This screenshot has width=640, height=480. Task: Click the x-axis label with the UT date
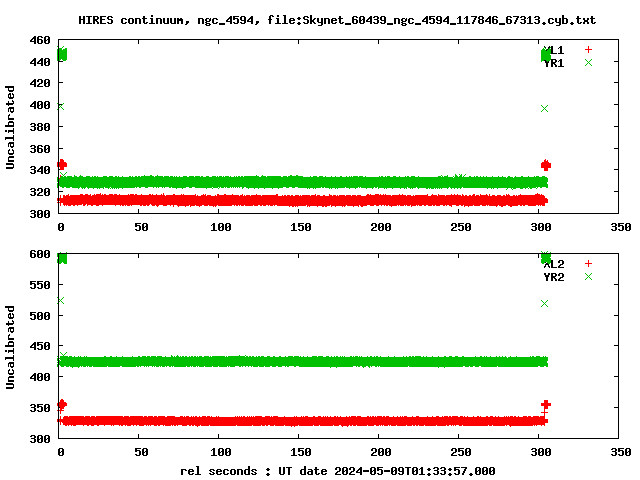coord(338,471)
